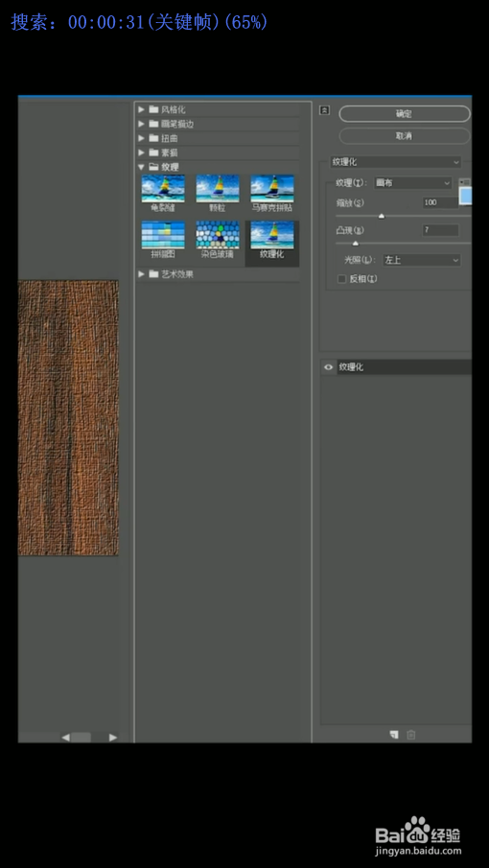Expand the 扭曲 category triangle
The image size is (489, 868).
(141, 138)
